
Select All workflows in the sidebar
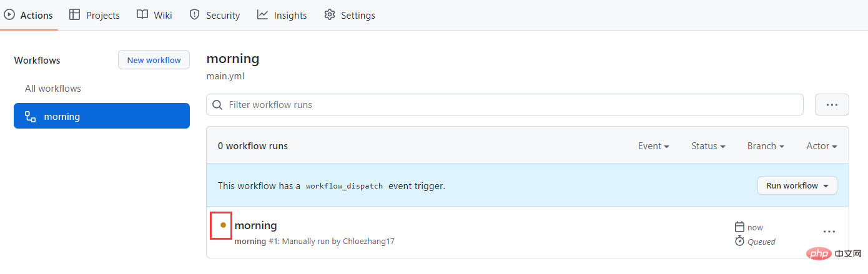[53, 89]
